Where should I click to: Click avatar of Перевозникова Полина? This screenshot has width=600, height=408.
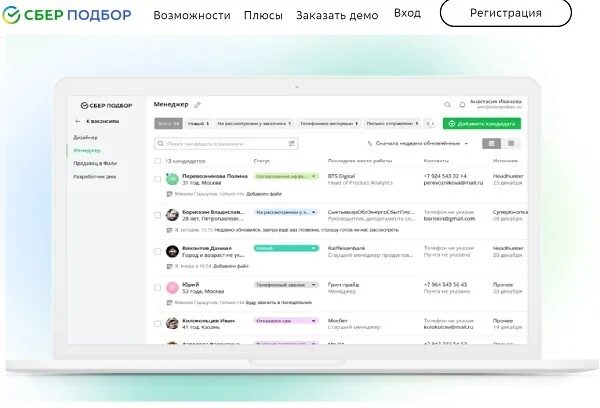[172, 179]
